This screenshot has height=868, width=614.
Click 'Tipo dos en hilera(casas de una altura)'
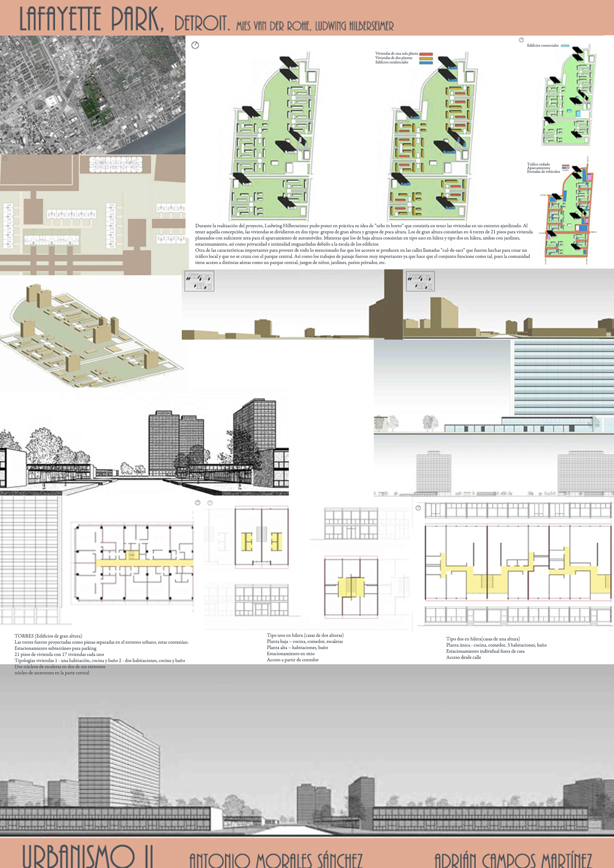tap(483, 639)
